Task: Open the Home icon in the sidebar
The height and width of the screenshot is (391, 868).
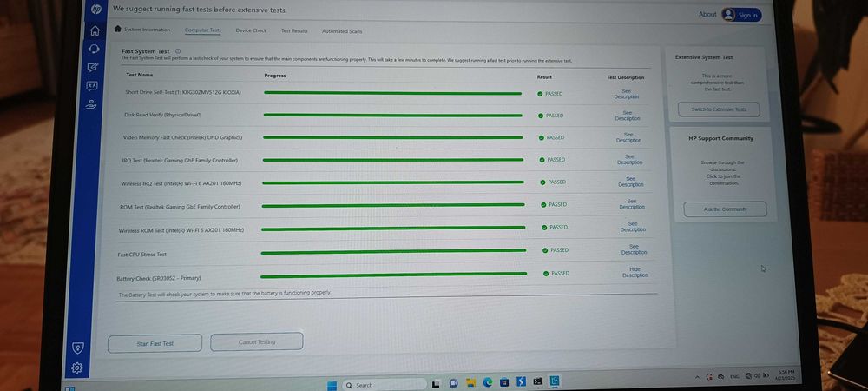Action: click(95, 30)
